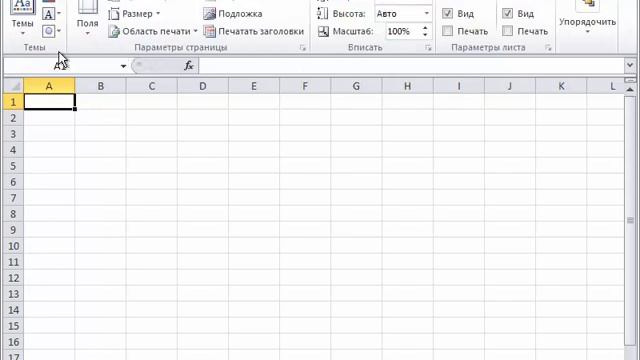Click cell C4 in the worksheet
This screenshot has width=640, height=360.
point(151,150)
